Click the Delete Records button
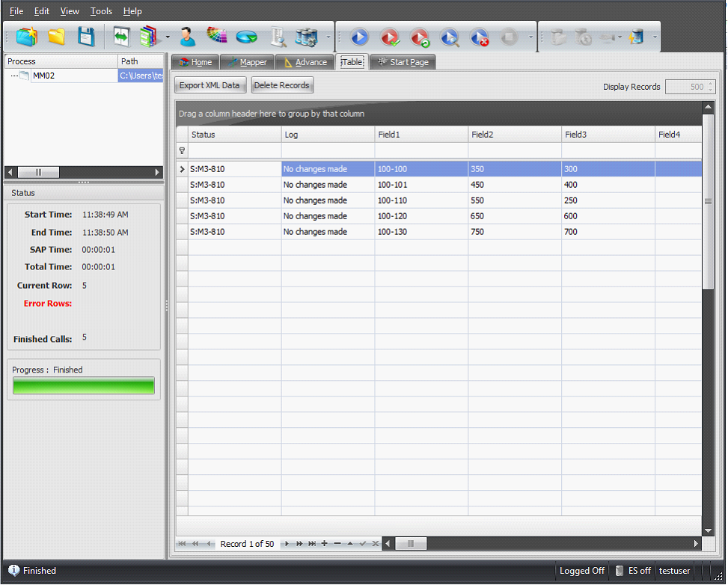The width and height of the screenshot is (728, 585). [281, 85]
